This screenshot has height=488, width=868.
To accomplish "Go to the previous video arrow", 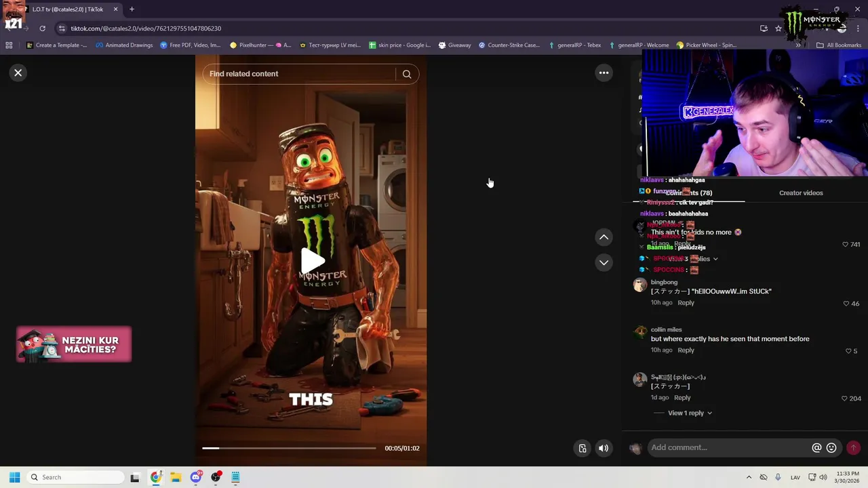I will 604,237.
